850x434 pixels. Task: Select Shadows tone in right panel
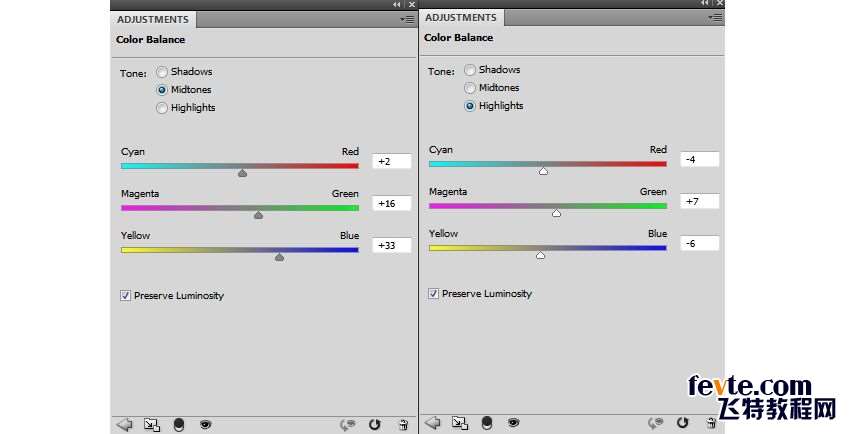click(x=492, y=69)
